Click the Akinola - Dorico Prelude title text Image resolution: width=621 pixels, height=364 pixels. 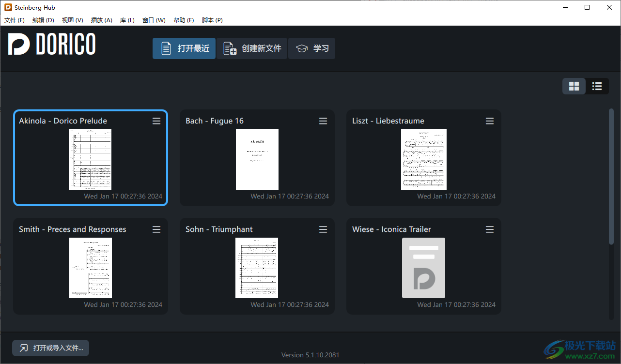(63, 121)
